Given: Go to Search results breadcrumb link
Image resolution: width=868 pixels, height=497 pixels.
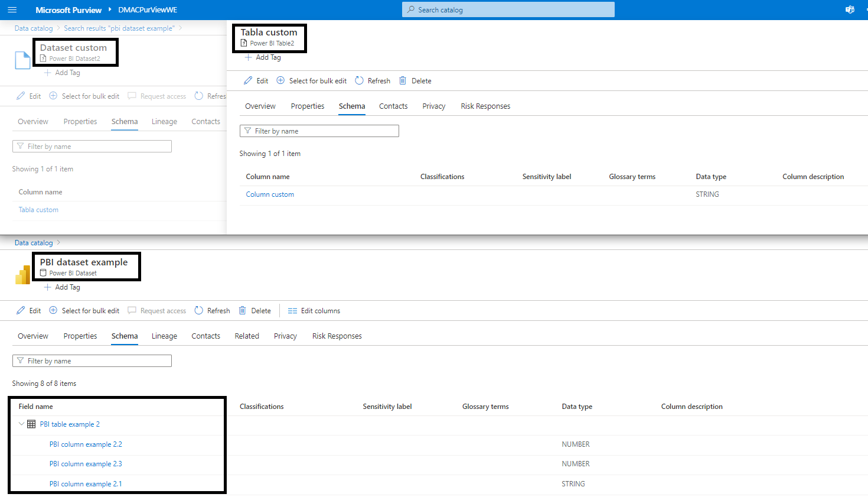Looking at the screenshot, I should [x=119, y=28].
